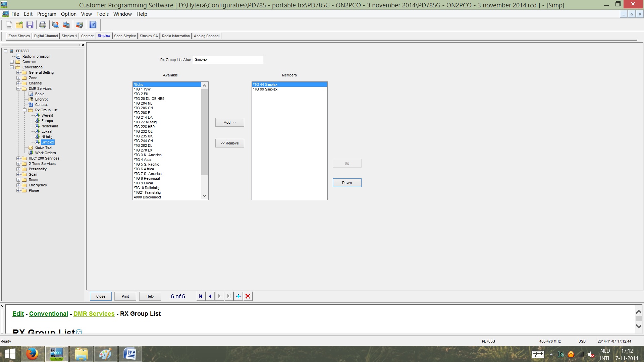The width and height of the screenshot is (644, 362).
Task: Click the Open folder toolbar icon
Action: (19, 25)
